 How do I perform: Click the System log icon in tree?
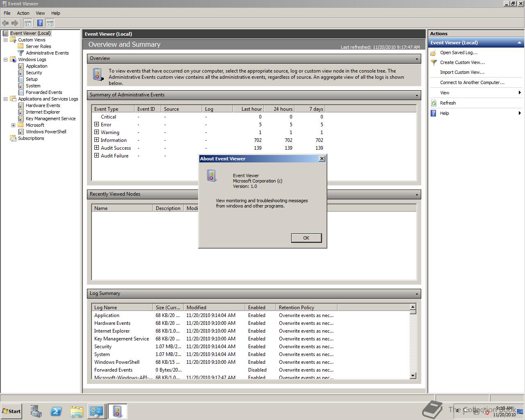click(x=21, y=86)
